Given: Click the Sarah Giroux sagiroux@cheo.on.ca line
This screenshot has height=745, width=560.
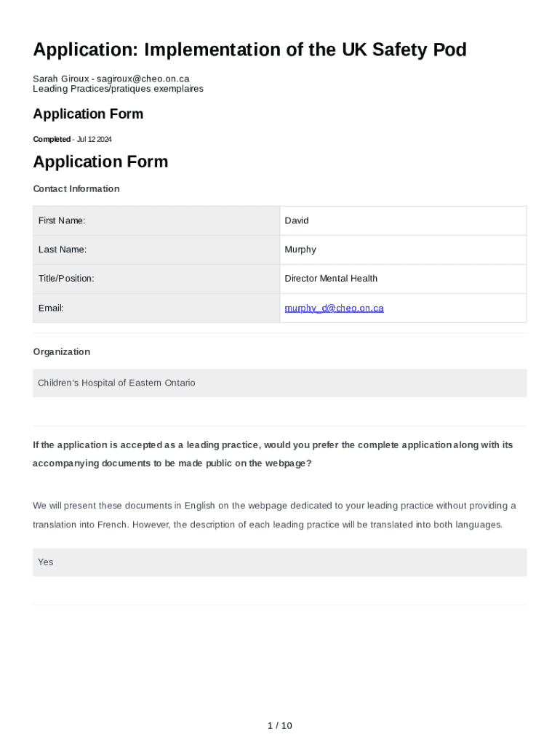Looking at the screenshot, I should [x=111, y=79].
